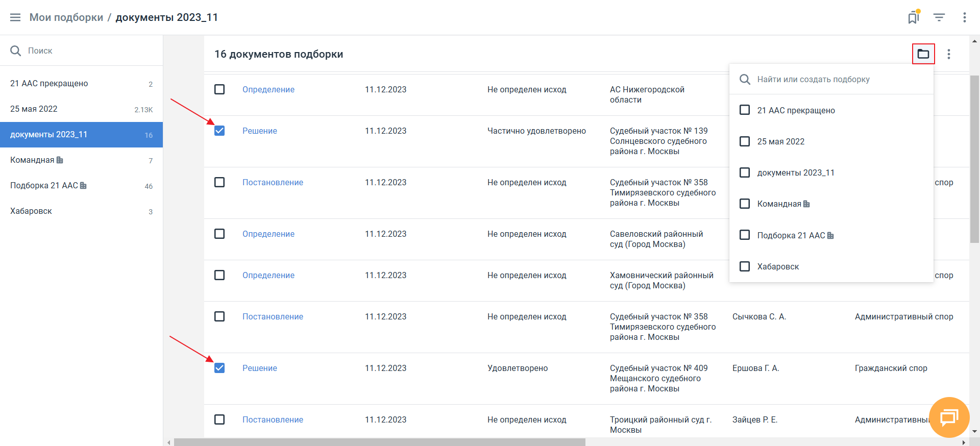
Task: Tick Командная in the popup list
Action: pyautogui.click(x=745, y=204)
